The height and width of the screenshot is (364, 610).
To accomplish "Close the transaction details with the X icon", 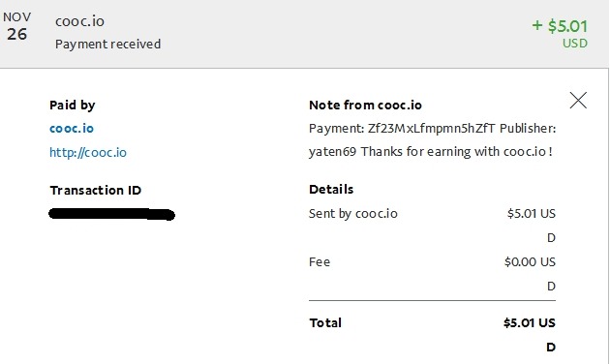I will [x=578, y=101].
